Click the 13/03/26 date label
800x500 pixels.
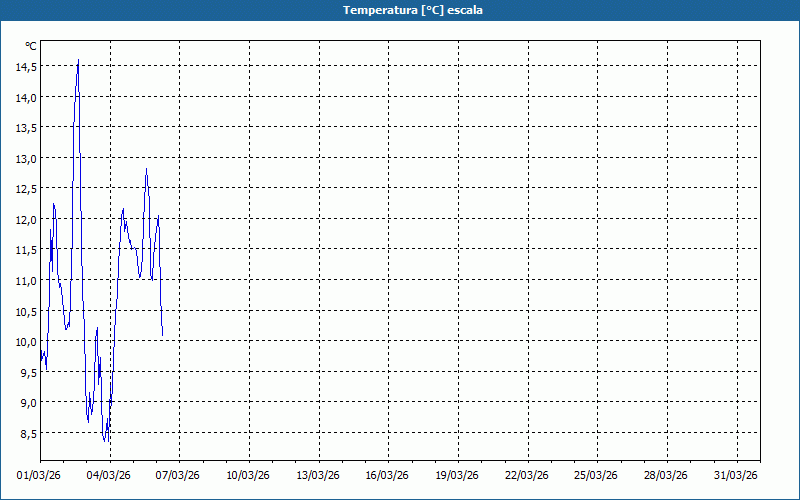coord(318,476)
